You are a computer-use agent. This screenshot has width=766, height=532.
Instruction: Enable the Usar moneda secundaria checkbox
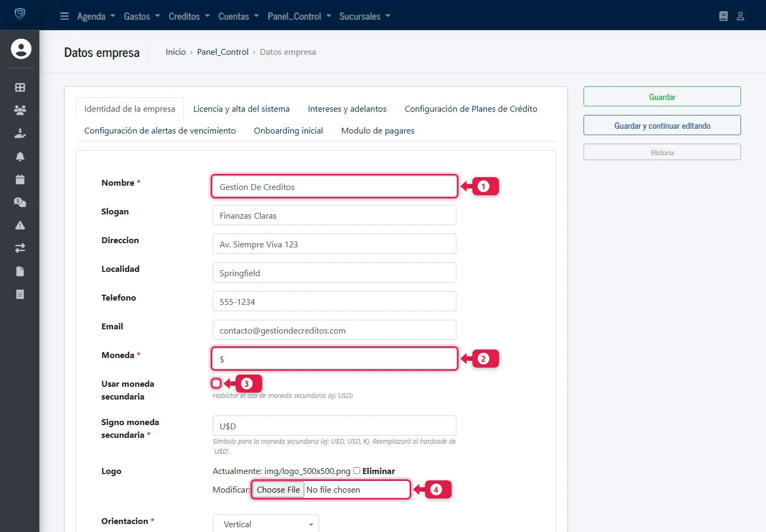(x=217, y=384)
